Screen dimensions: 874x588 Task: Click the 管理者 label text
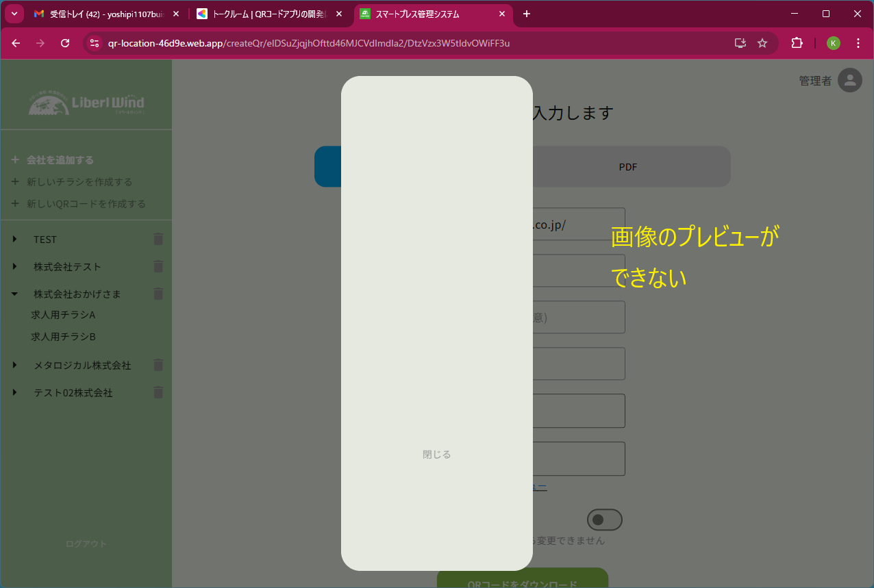point(815,81)
